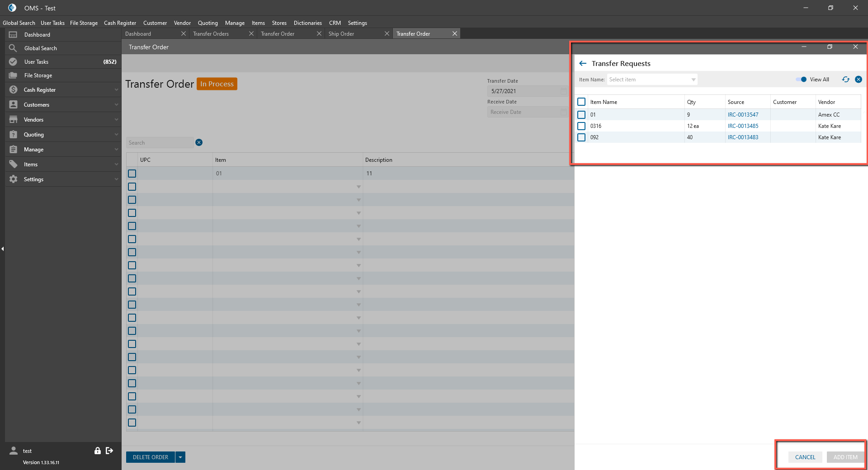
Task: Click the Vendors store icon in sidebar
Action: [14, 120]
